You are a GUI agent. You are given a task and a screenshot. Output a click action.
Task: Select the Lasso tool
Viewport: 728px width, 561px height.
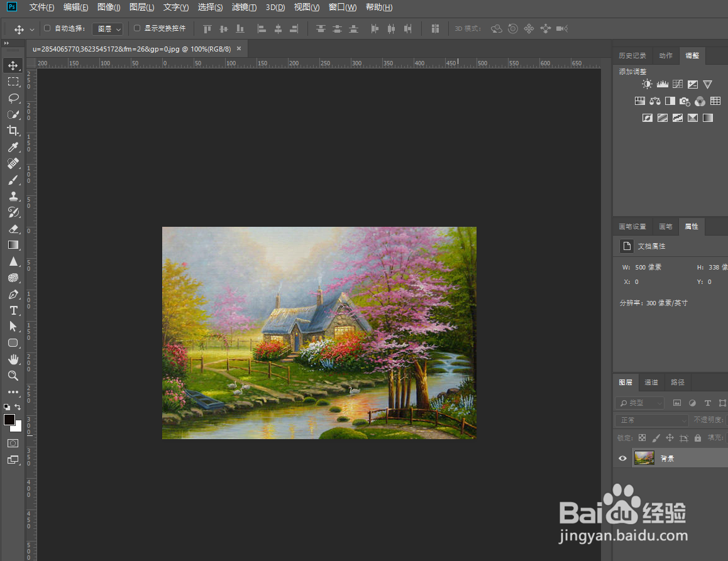click(x=13, y=98)
